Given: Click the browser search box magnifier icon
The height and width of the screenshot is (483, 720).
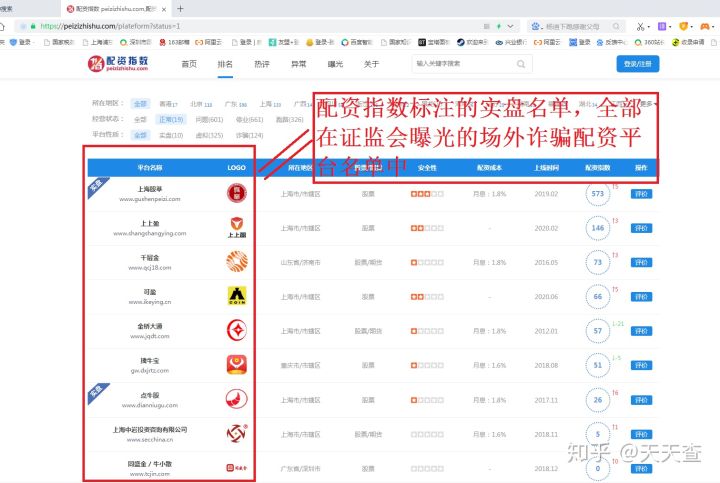Looking at the screenshot, I should pyautogui.click(x=616, y=27).
